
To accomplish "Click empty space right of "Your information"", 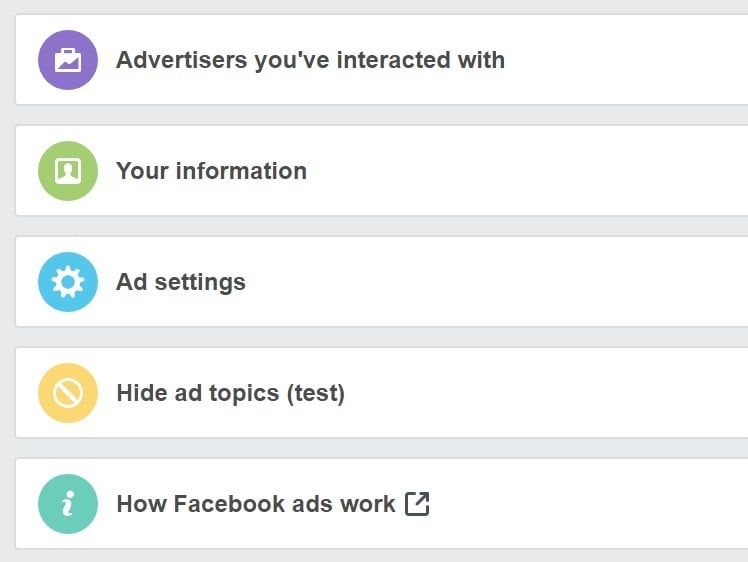I will click(520, 171).
